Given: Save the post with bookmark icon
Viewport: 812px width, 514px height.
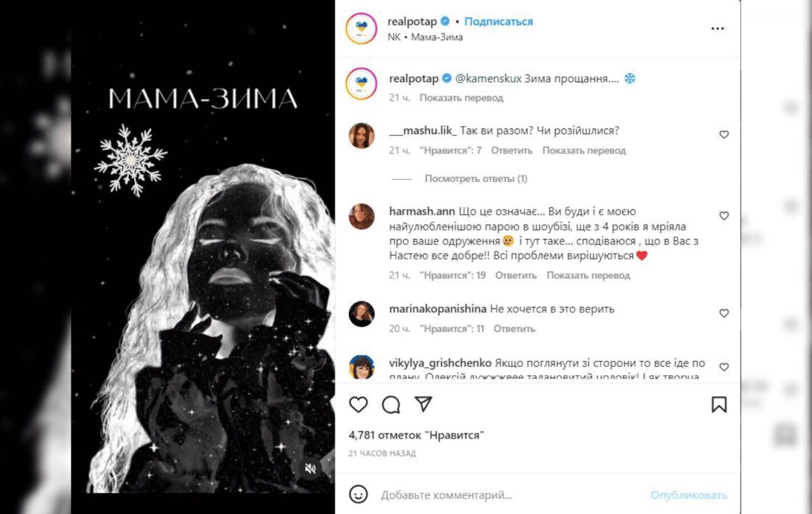Looking at the screenshot, I should click(x=719, y=404).
